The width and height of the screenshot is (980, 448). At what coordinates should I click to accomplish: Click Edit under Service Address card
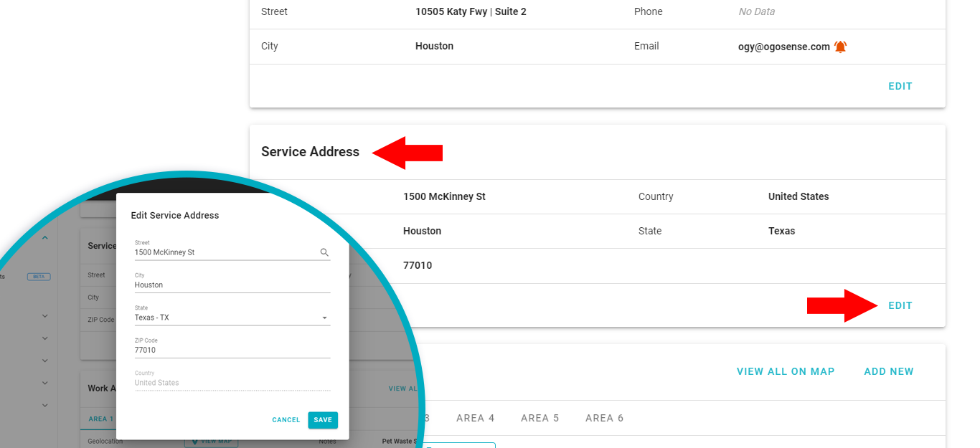(900, 305)
